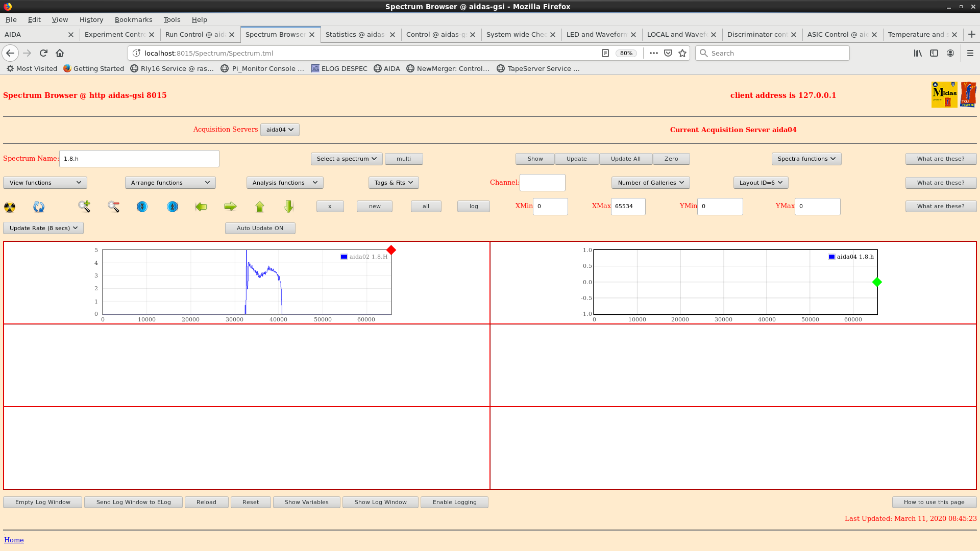980x551 pixels.
Task: Open the Acquisition Servers aida04 dropdown
Action: click(280, 130)
